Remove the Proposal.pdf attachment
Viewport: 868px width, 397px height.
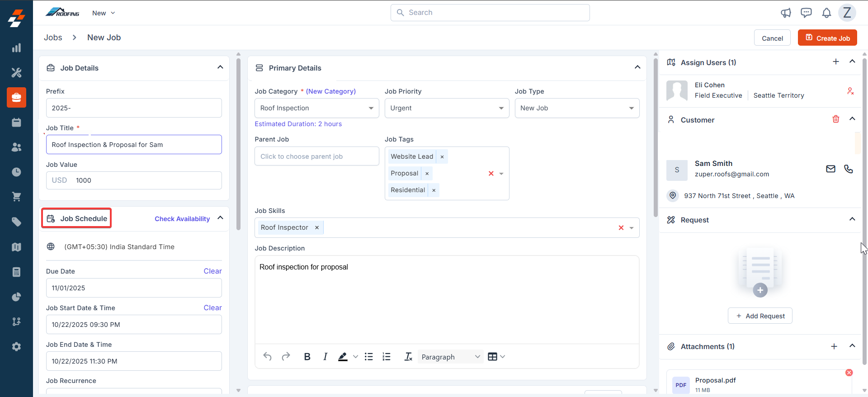pos(849,373)
